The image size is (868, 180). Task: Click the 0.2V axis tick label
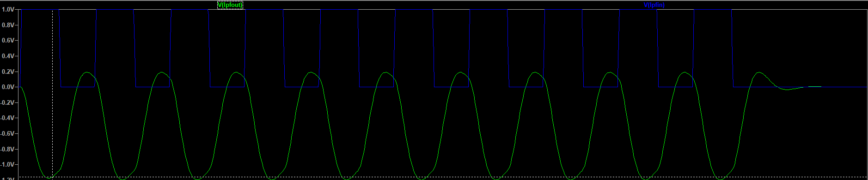[8, 72]
